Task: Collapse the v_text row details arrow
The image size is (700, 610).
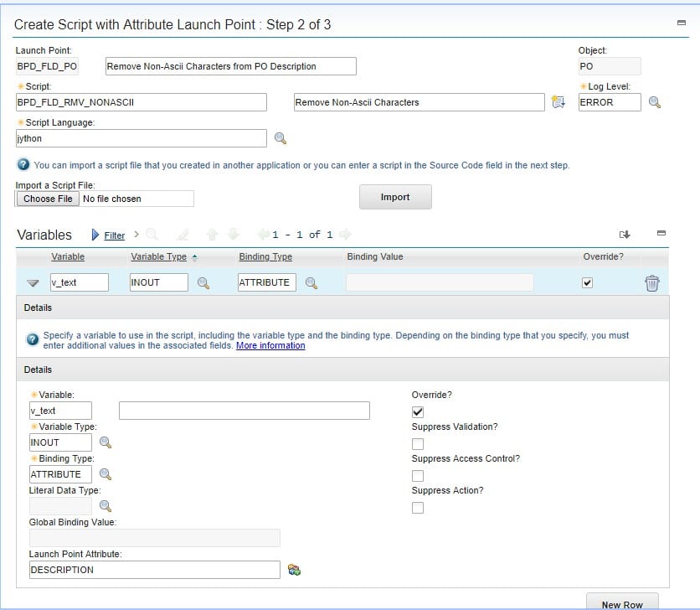Action: [32, 282]
